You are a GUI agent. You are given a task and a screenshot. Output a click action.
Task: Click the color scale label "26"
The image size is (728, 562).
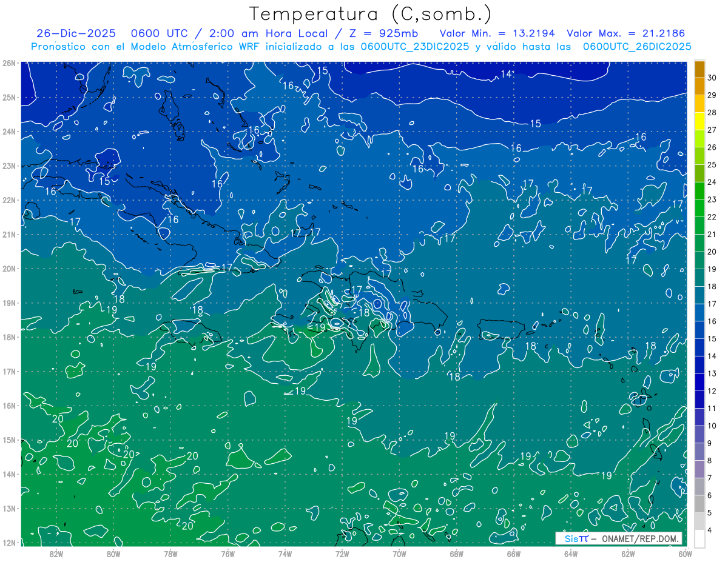(712, 147)
